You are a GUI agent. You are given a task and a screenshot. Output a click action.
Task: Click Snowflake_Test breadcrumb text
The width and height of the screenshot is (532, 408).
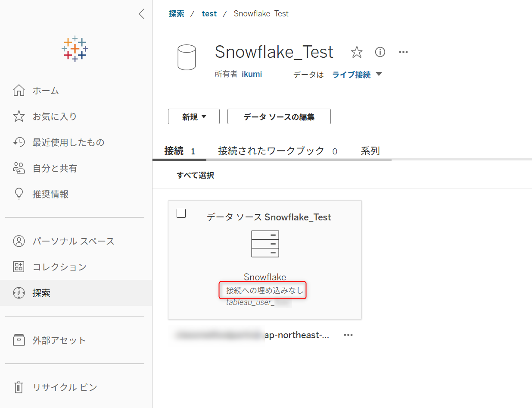[x=261, y=14]
